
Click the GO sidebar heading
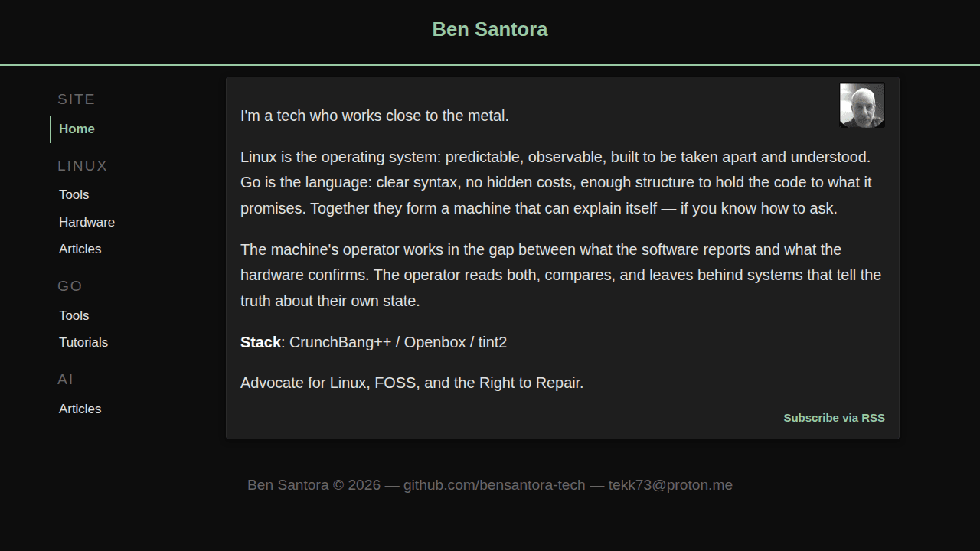click(x=70, y=286)
